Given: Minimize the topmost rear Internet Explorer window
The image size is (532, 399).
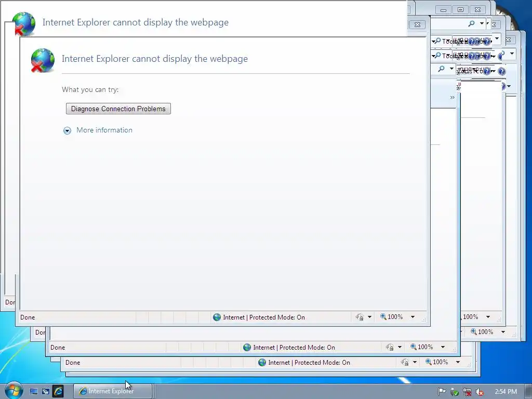Looking at the screenshot, I should tap(443, 10).
